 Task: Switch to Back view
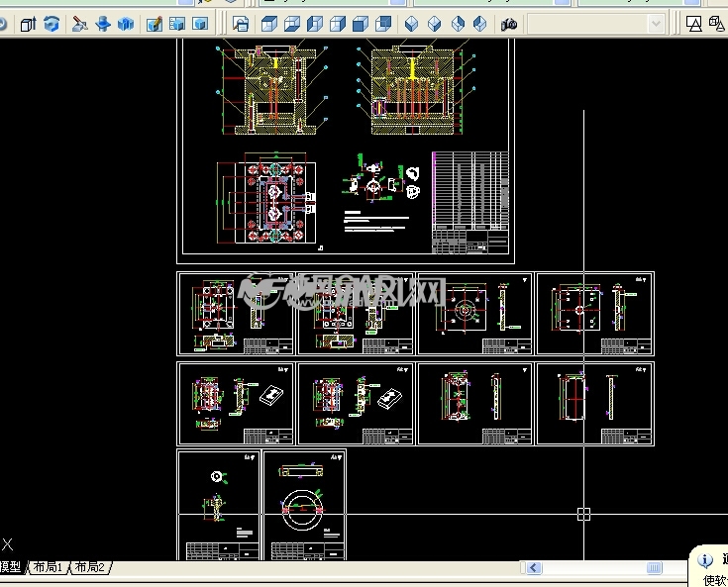tap(382, 24)
